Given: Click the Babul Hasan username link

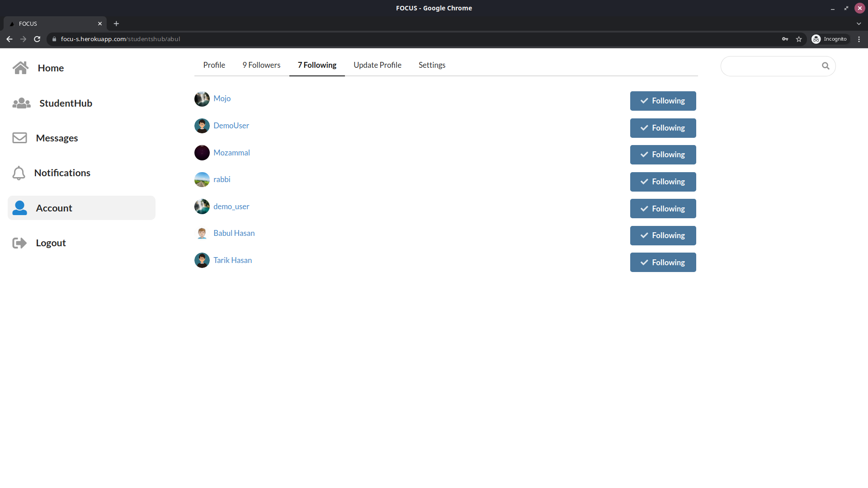Looking at the screenshot, I should pos(234,233).
